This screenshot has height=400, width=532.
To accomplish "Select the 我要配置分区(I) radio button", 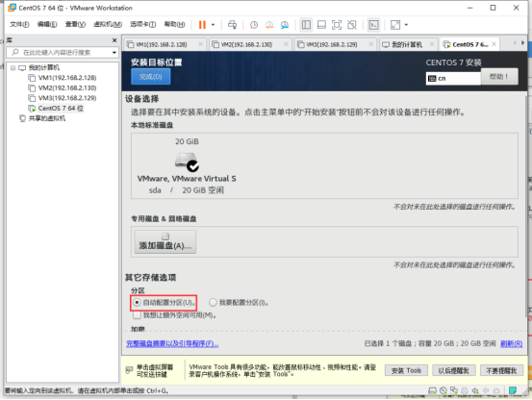I will point(213,302).
